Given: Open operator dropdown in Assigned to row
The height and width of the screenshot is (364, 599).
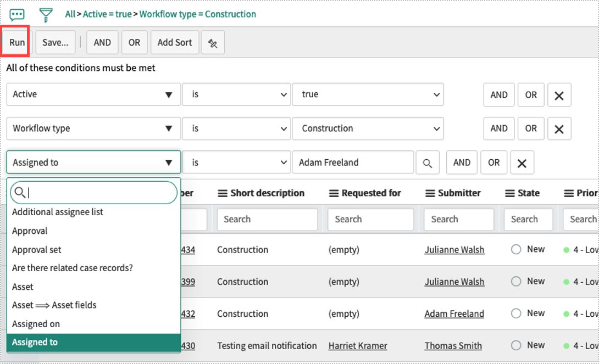Looking at the screenshot, I should click(236, 163).
